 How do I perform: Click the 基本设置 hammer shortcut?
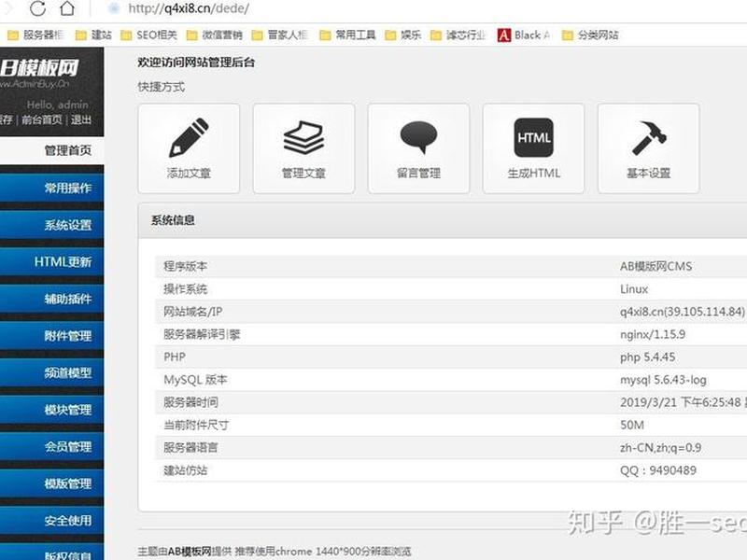click(x=648, y=148)
